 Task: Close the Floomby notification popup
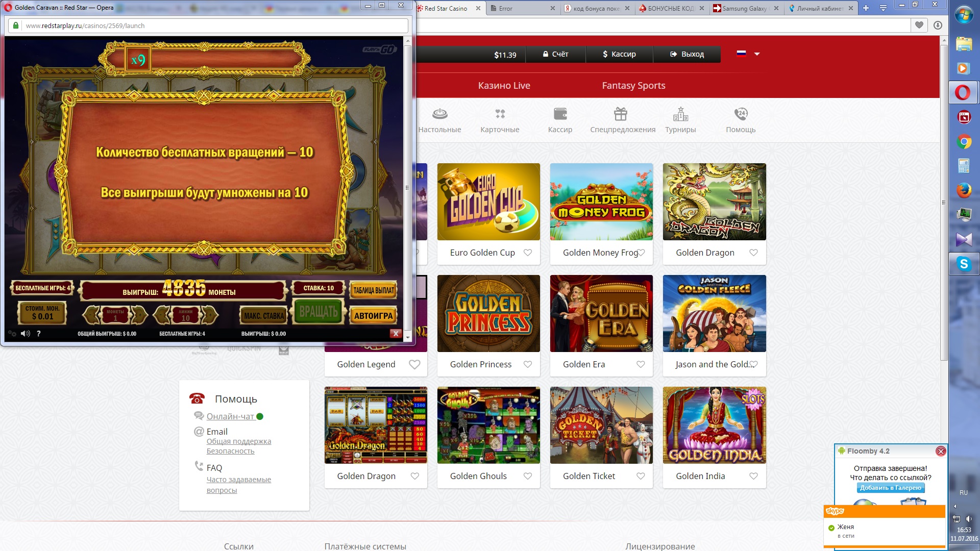pyautogui.click(x=941, y=451)
